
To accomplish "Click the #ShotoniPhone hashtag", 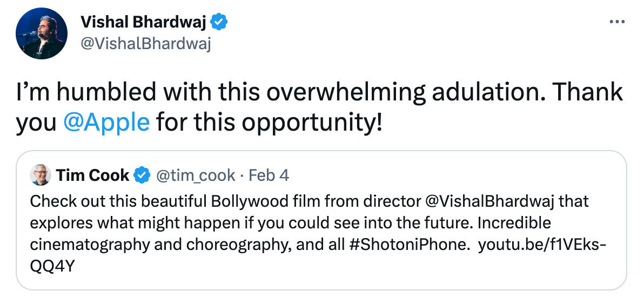I will click(x=406, y=243).
